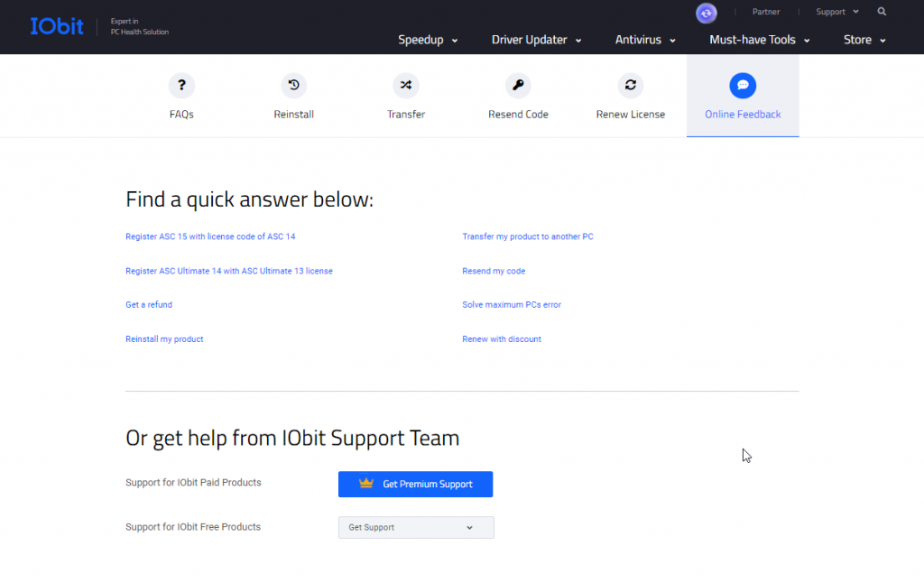Open 'Register ASC Ultimate 14 with ASC Ultimate 13 license'
Screen dimensions: 924x583
[229, 271]
